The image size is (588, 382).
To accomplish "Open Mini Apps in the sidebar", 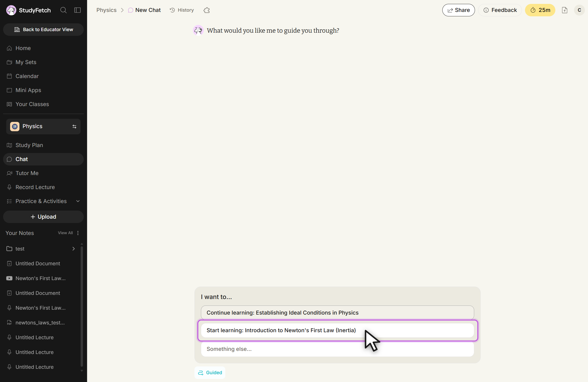I will 43,90.
